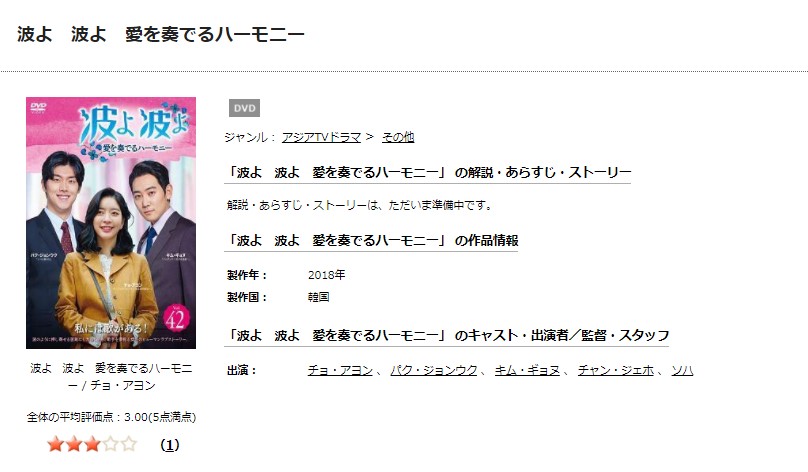Open cast member ソハ link
Image resolution: width=808 pixels, height=472 pixels.
(x=682, y=370)
